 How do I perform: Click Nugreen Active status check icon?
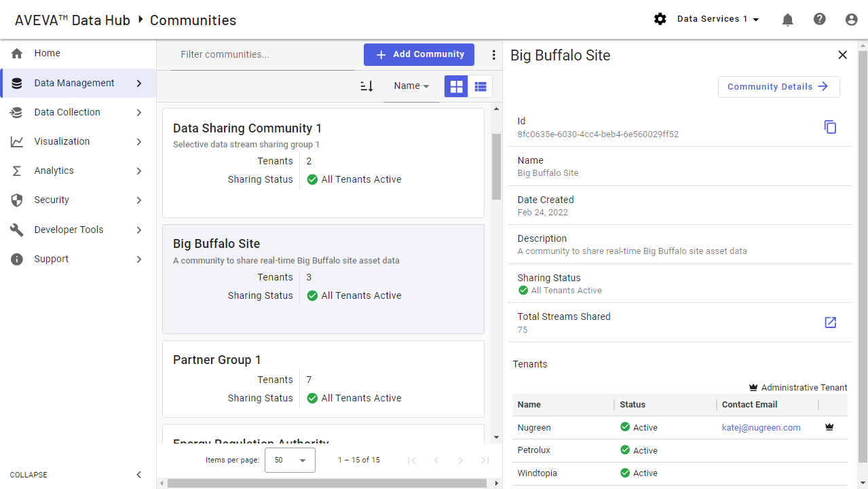tap(625, 427)
